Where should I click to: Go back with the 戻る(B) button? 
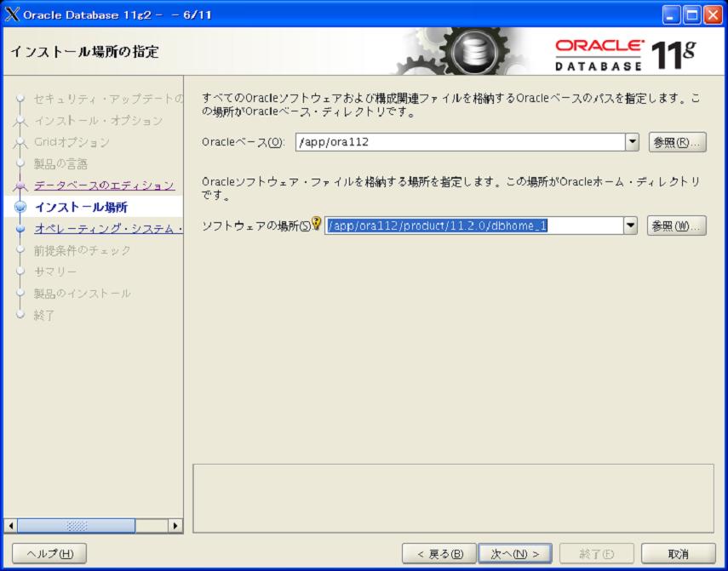coord(439,553)
